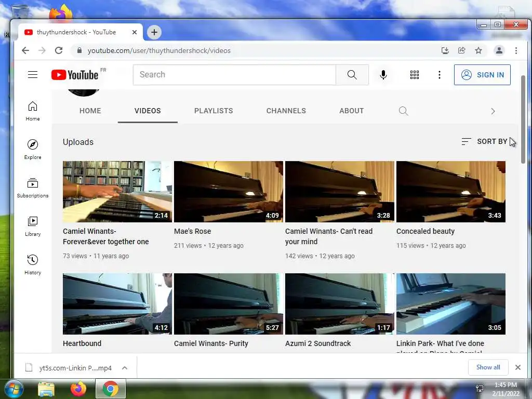
Task: Click the address bar URL
Action: pyautogui.click(x=159, y=50)
